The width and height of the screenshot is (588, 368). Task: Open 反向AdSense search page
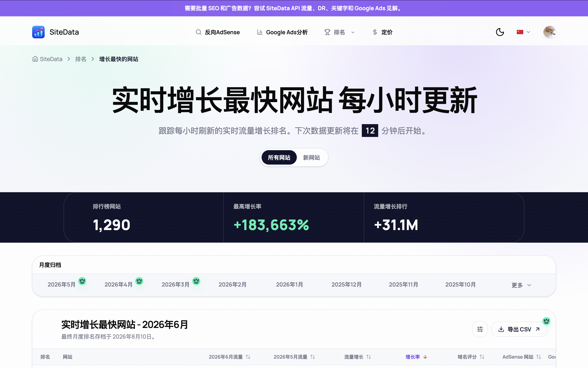pyautogui.click(x=218, y=32)
